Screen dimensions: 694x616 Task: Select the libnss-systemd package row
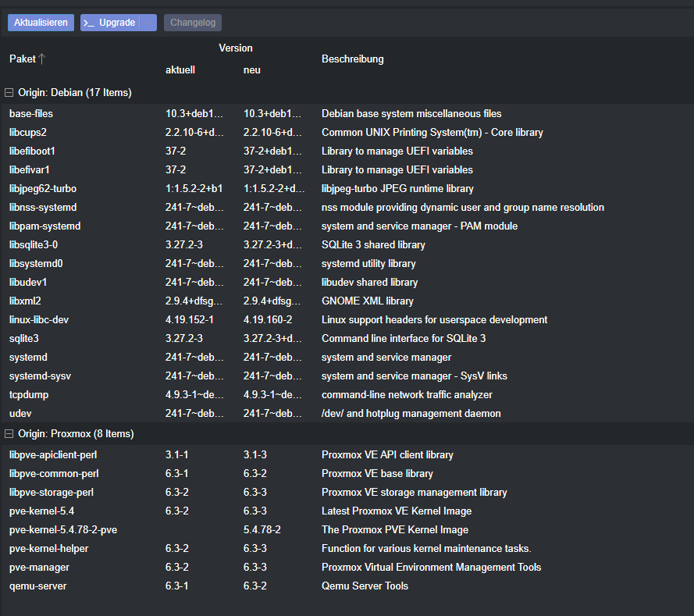point(347,207)
